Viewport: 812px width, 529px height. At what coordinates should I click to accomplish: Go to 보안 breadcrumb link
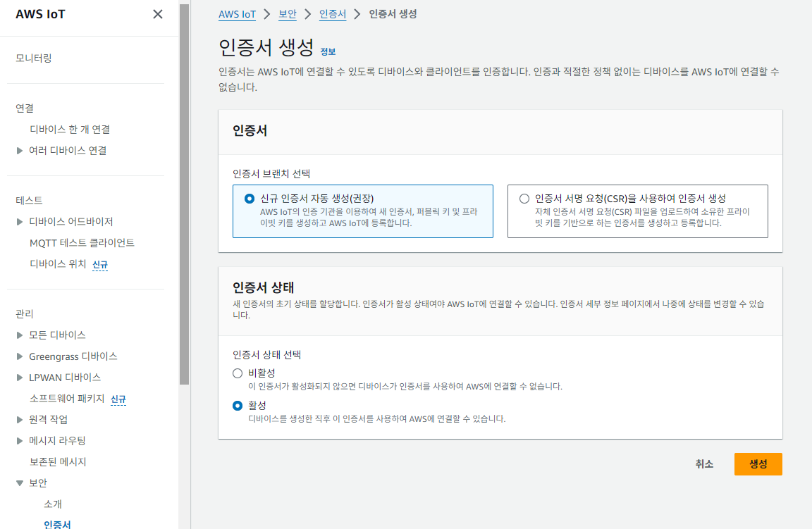point(288,14)
